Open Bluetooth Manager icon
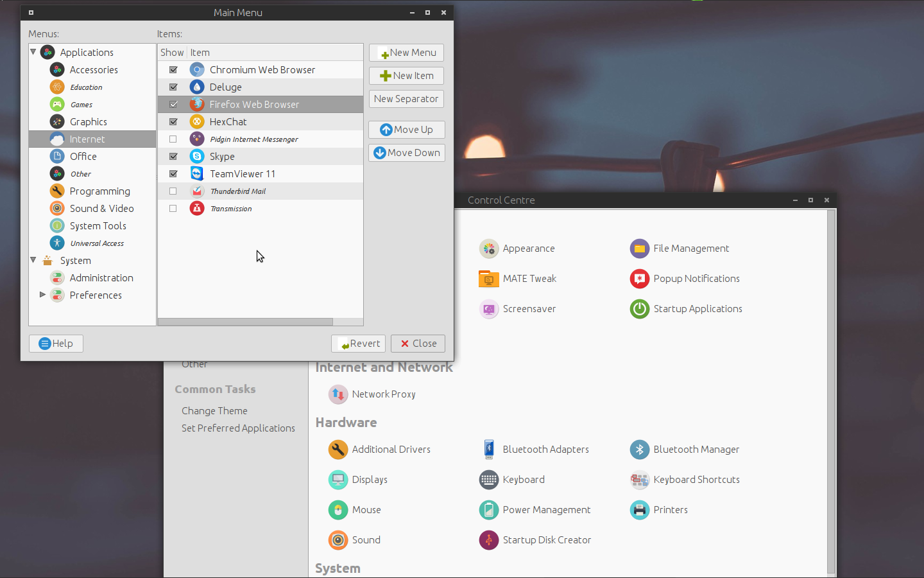 click(640, 450)
